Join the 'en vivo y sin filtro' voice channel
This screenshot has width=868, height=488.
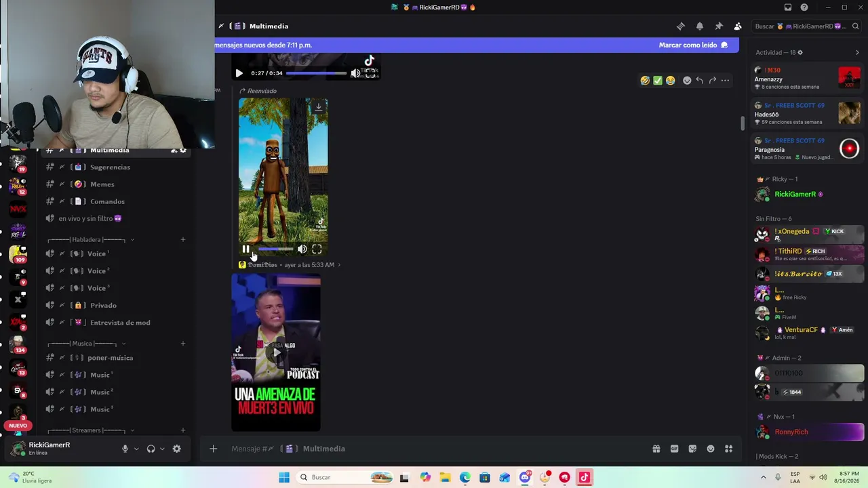[90, 219]
